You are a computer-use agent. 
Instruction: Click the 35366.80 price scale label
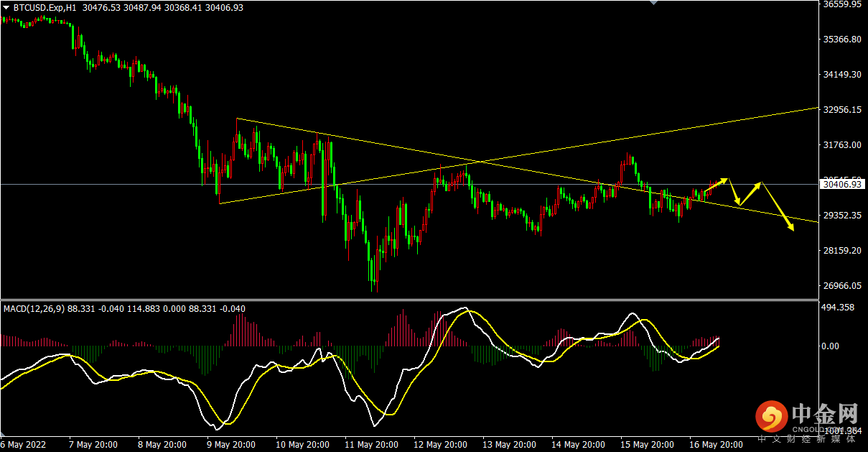[841, 40]
